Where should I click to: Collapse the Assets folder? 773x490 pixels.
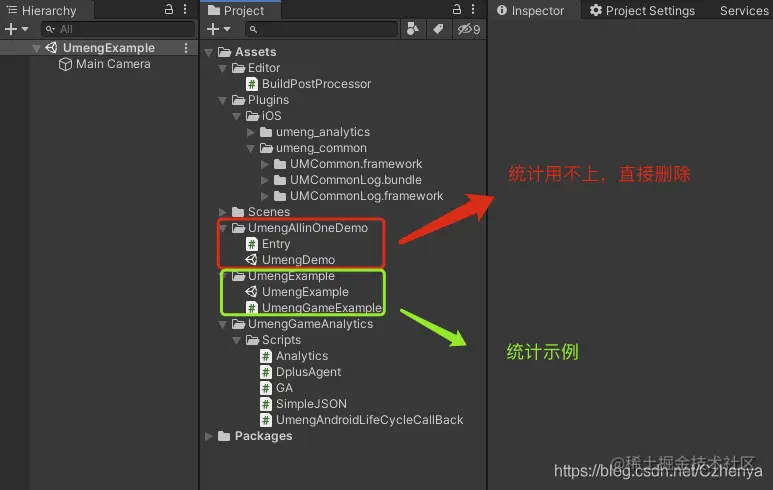point(209,52)
